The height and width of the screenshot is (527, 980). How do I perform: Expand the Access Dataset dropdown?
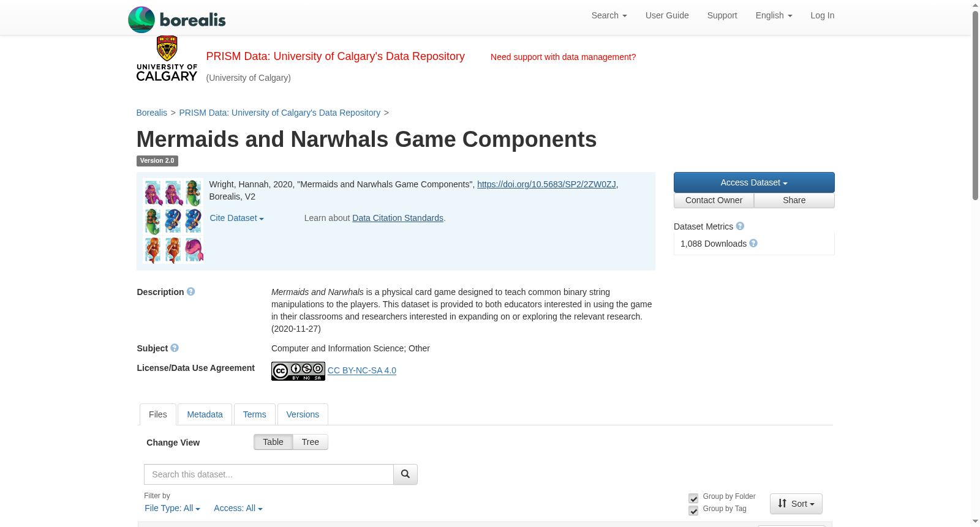[754, 182]
